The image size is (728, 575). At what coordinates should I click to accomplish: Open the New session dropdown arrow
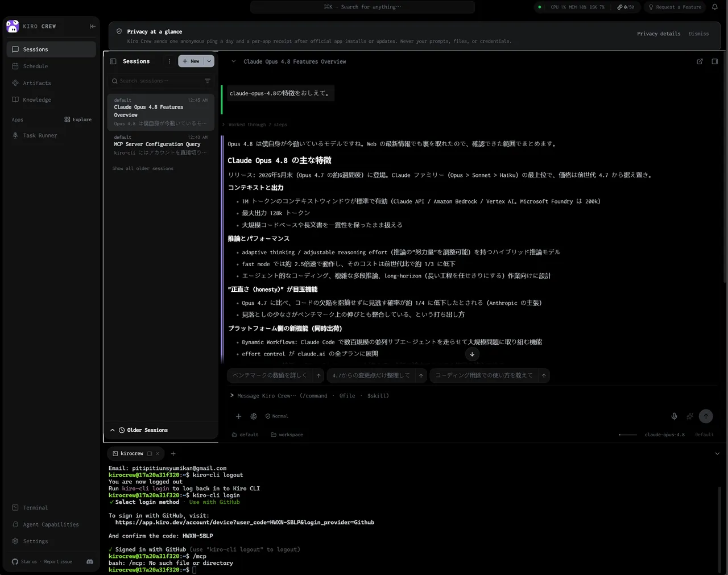coord(209,61)
